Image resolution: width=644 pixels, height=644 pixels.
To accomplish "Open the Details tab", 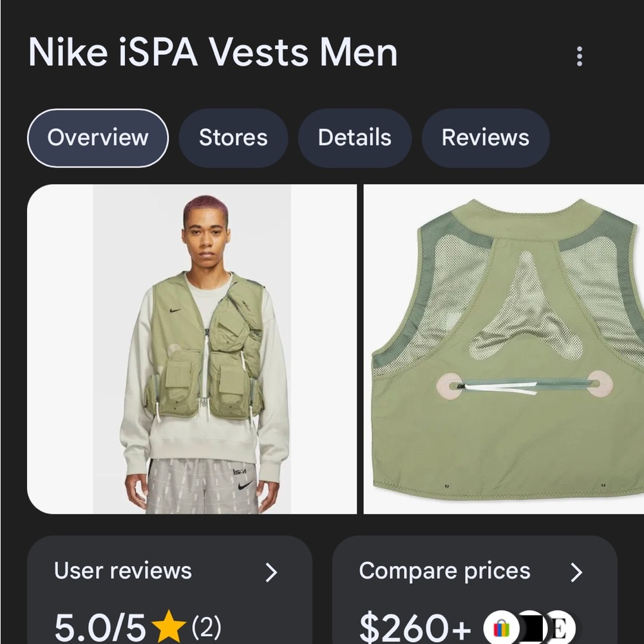I will [355, 137].
